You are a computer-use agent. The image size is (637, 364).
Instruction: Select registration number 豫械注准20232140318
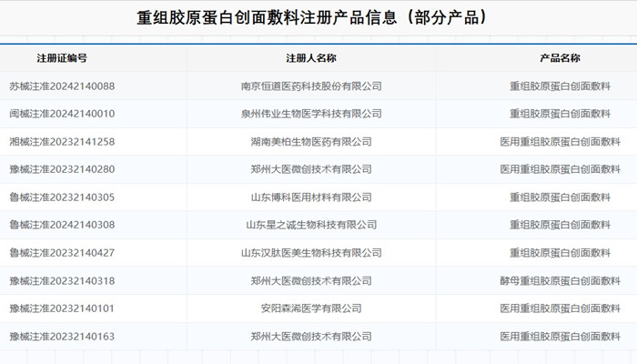coord(62,281)
